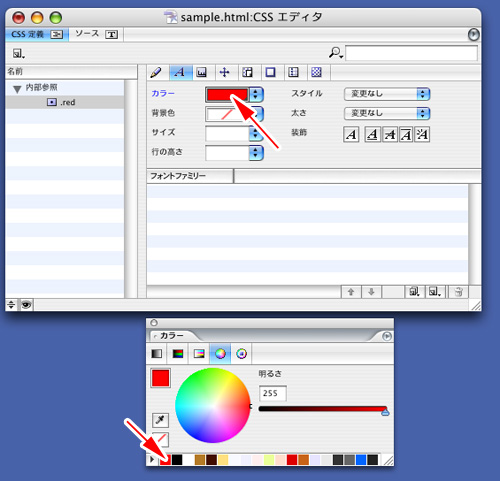The width and height of the screenshot is (500, 481).
Task: Switch to the grayscale slider mode
Action: click(x=157, y=353)
